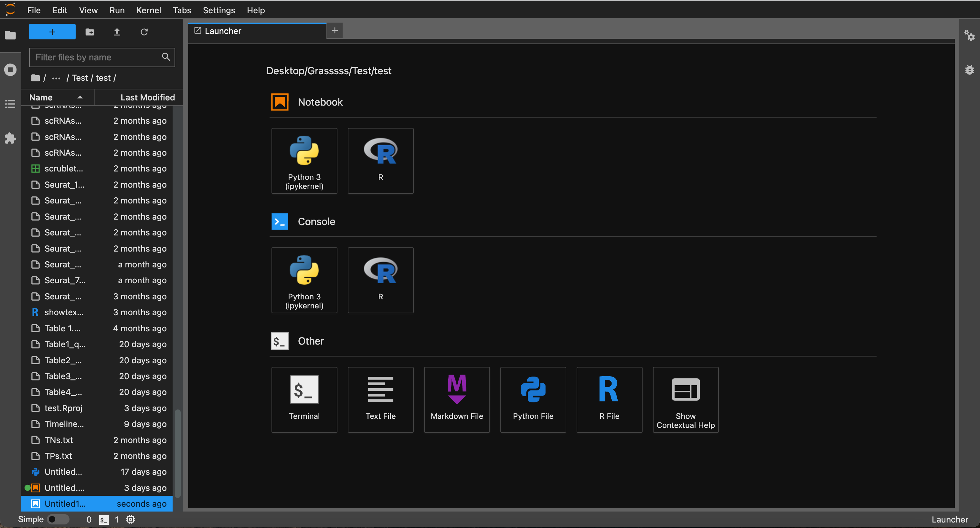Select the Table3 file
The height and width of the screenshot is (528, 980).
point(97,376)
